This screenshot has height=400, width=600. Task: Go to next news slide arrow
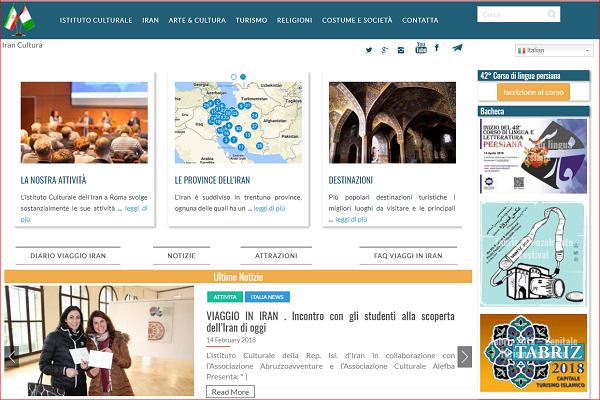coord(464,356)
